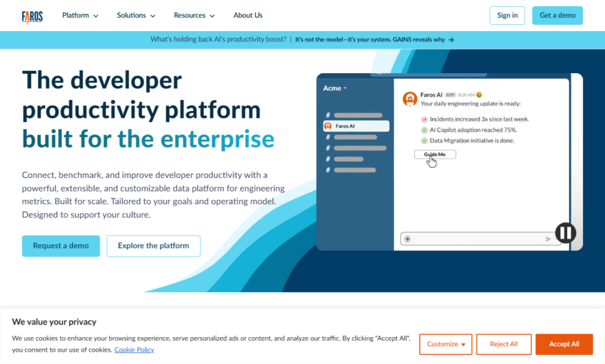The width and height of the screenshot is (605, 364).
Task: Open the Platform menu
Action: click(x=80, y=15)
